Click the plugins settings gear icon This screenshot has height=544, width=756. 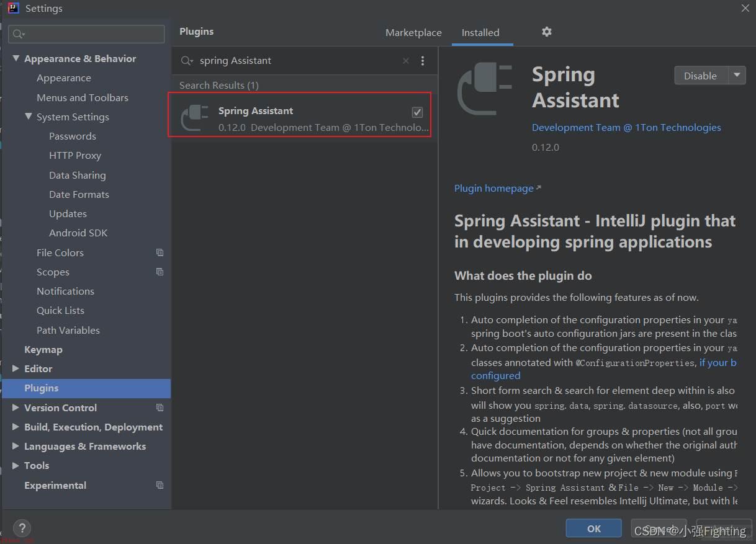coord(546,32)
